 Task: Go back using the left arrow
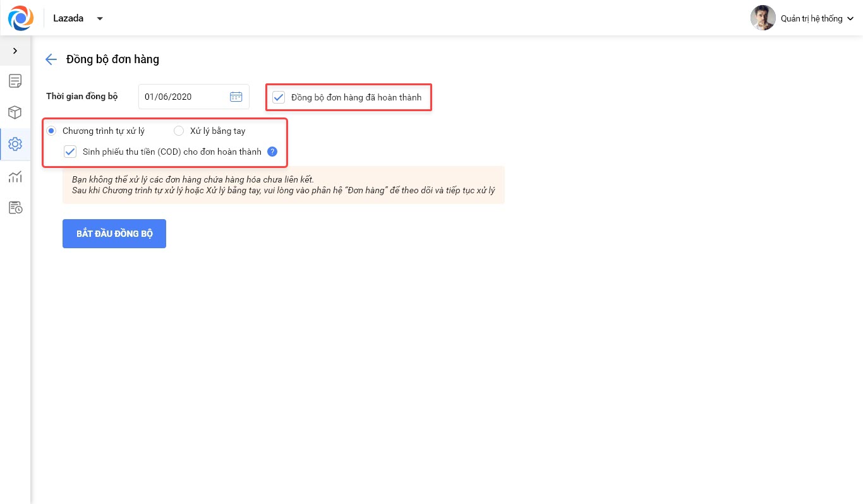[x=51, y=59]
